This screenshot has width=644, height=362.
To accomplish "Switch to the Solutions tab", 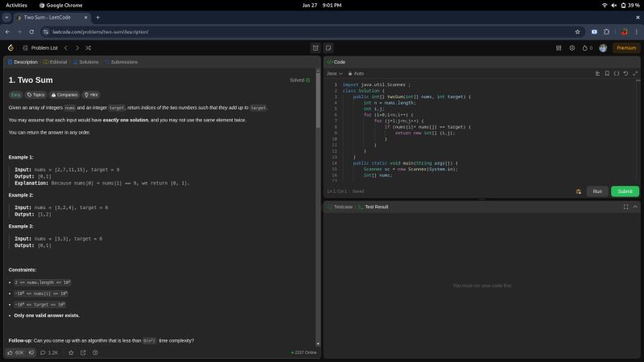I will click(x=86, y=62).
